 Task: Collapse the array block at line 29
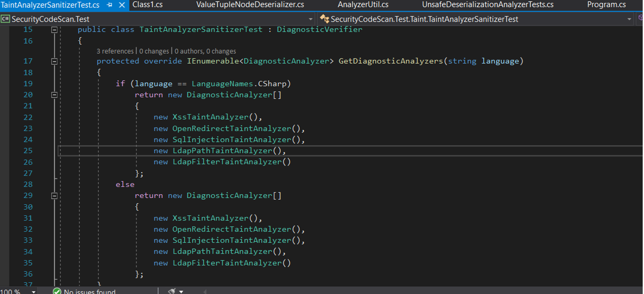click(x=54, y=196)
